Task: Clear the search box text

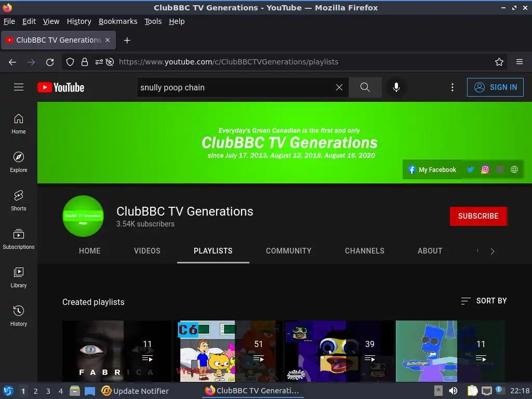Action: pos(339,87)
